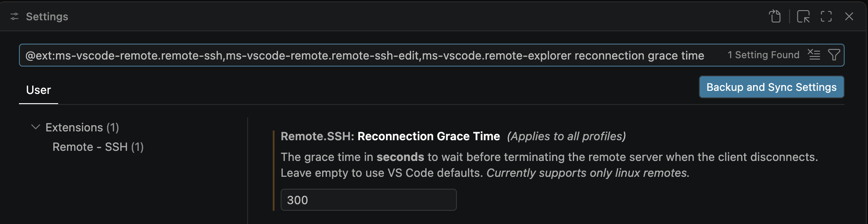Close the Settings modal
The width and height of the screenshot is (868, 224).
tap(849, 17)
